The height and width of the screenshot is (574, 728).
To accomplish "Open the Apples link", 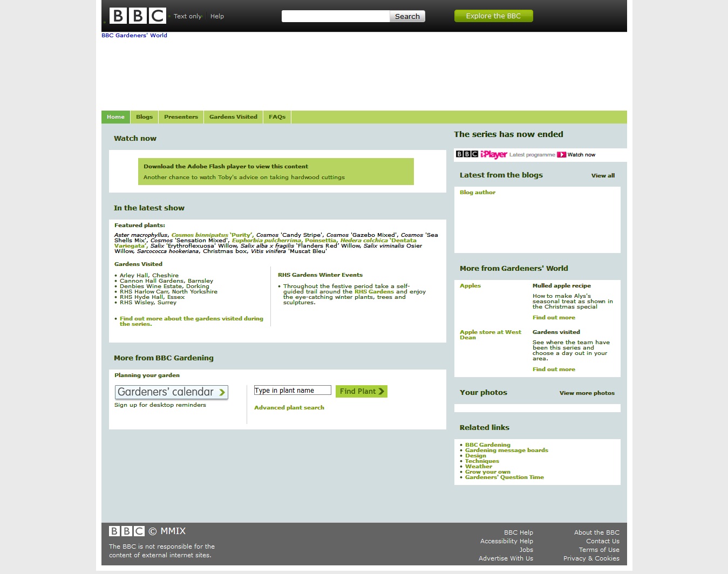I will pos(470,286).
